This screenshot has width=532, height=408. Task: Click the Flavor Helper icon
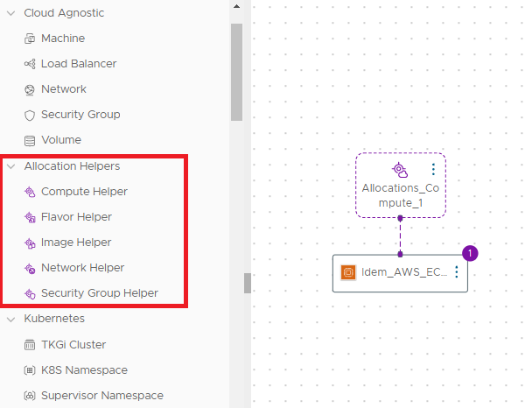(30, 217)
